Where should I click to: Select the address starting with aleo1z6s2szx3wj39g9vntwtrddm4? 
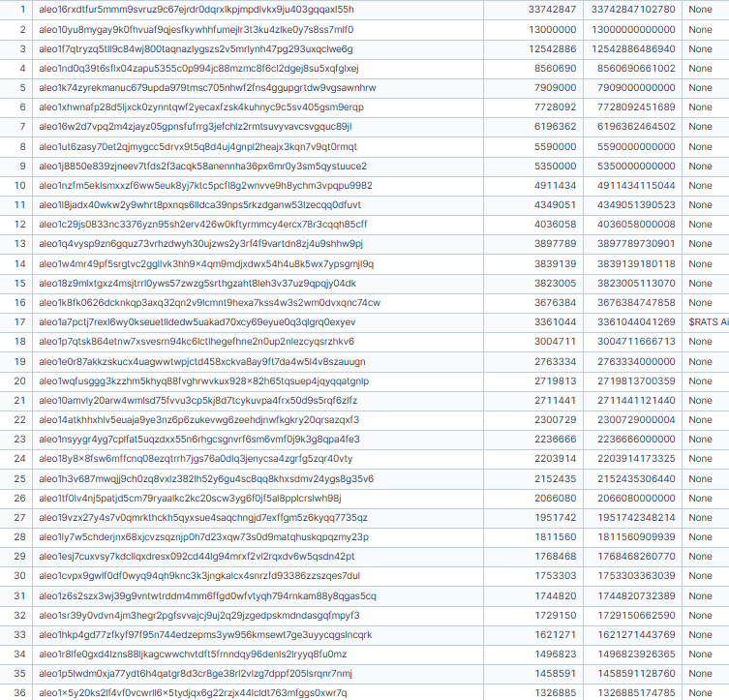tap(208, 596)
